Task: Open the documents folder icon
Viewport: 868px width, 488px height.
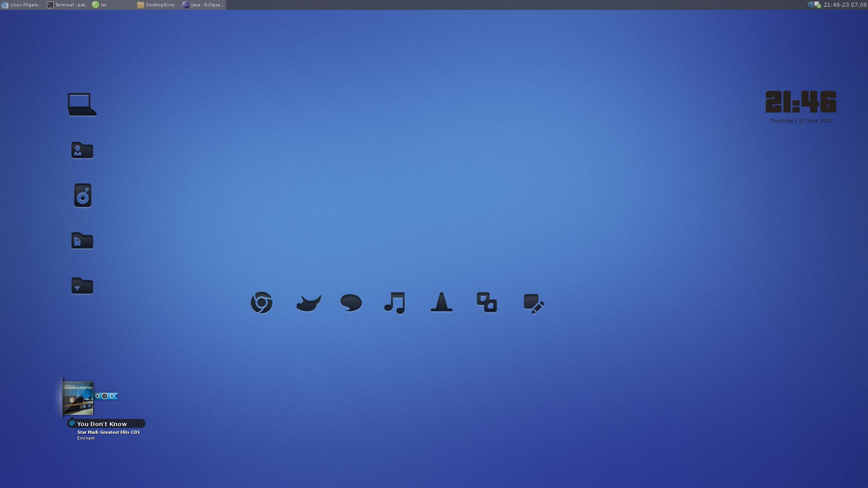Action: click(x=82, y=241)
